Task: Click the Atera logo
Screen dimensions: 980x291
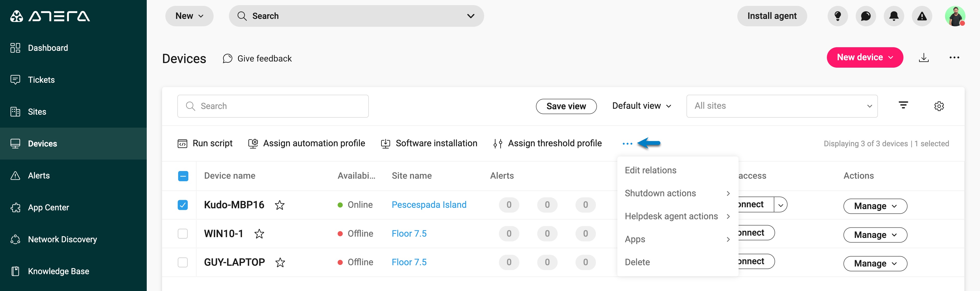Action: point(50,16)
